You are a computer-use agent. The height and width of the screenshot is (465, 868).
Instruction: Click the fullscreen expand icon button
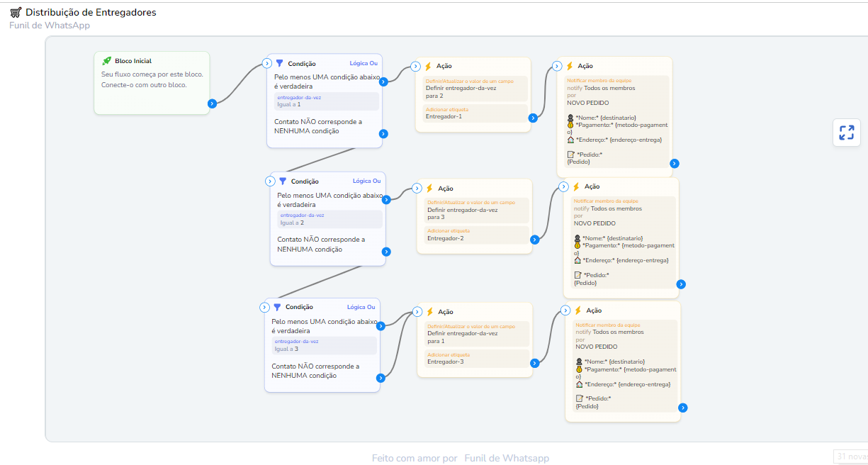coord(846,133)
